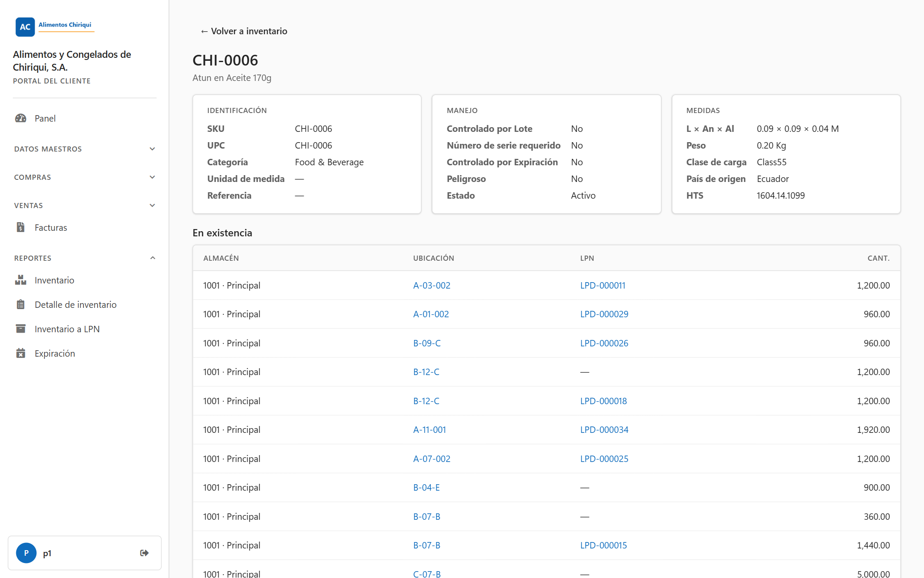Open LPN LPD-000034
Screen dimensions: 924x578
[x=604, y=429]
